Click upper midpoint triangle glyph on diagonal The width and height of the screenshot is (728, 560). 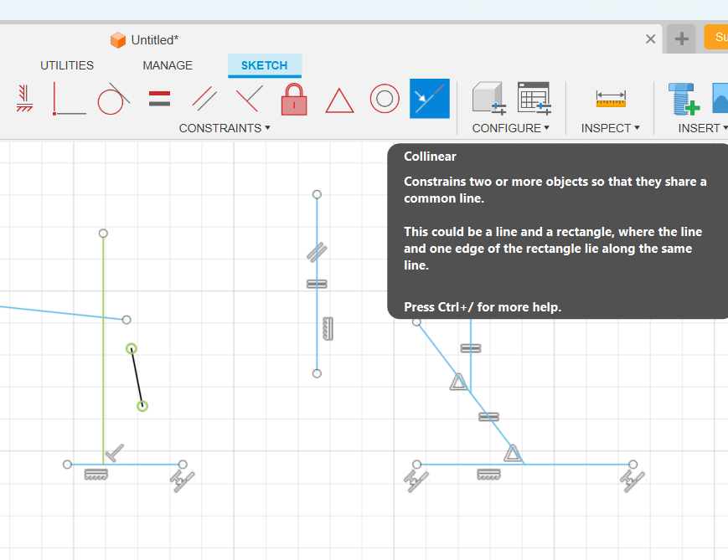click(x=458, y=382)
